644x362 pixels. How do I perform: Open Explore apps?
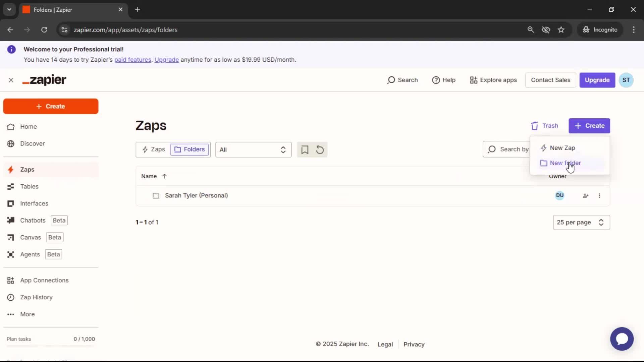[493, 80]
